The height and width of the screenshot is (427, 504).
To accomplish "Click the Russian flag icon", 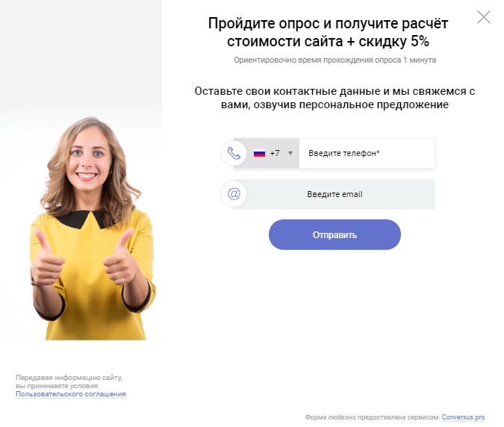I will coord(259,153).
